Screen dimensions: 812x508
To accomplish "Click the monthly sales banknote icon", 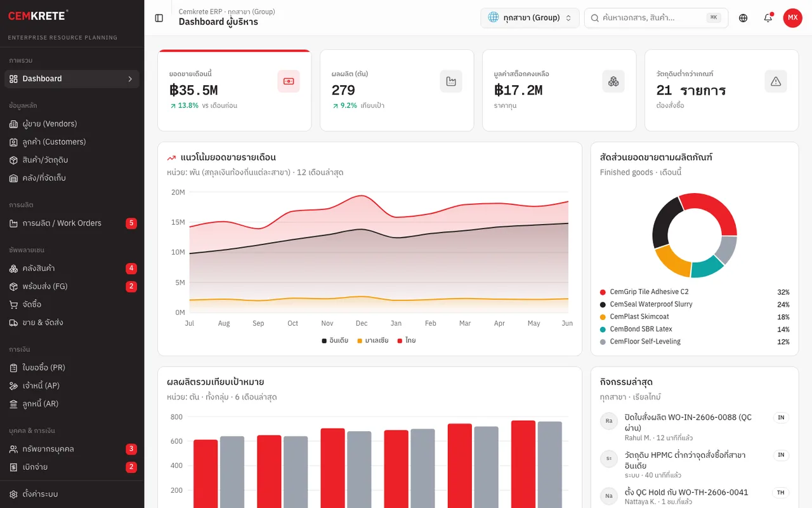I will pos(289,81).
